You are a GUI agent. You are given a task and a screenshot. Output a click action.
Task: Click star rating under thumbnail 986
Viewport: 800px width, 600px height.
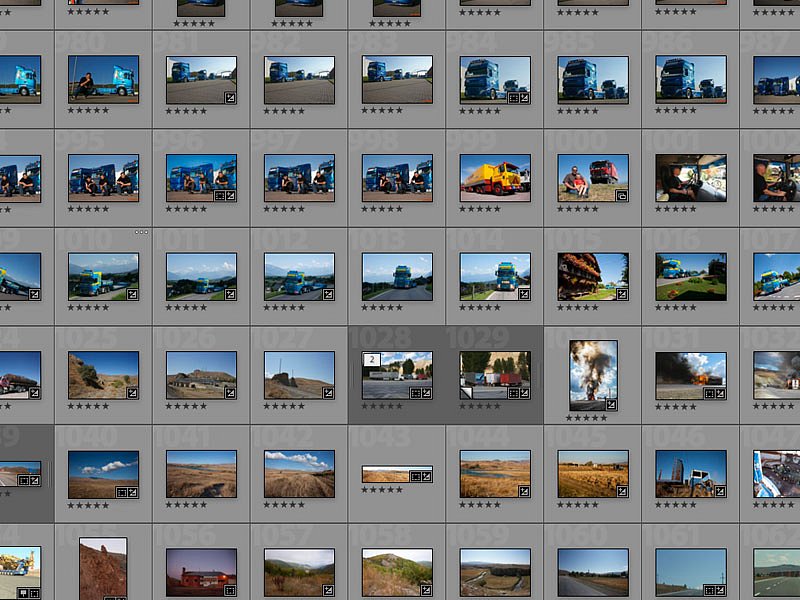pos(676,110)
